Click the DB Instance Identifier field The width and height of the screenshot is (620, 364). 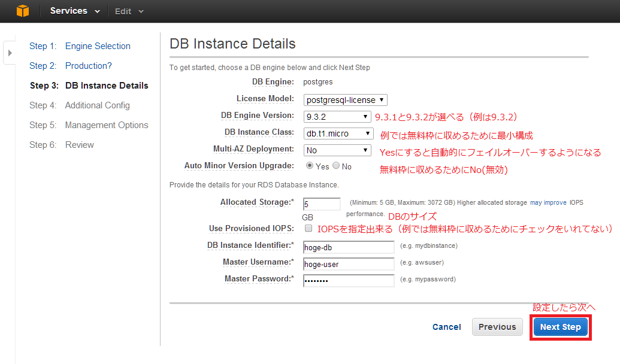coord(349,247)
